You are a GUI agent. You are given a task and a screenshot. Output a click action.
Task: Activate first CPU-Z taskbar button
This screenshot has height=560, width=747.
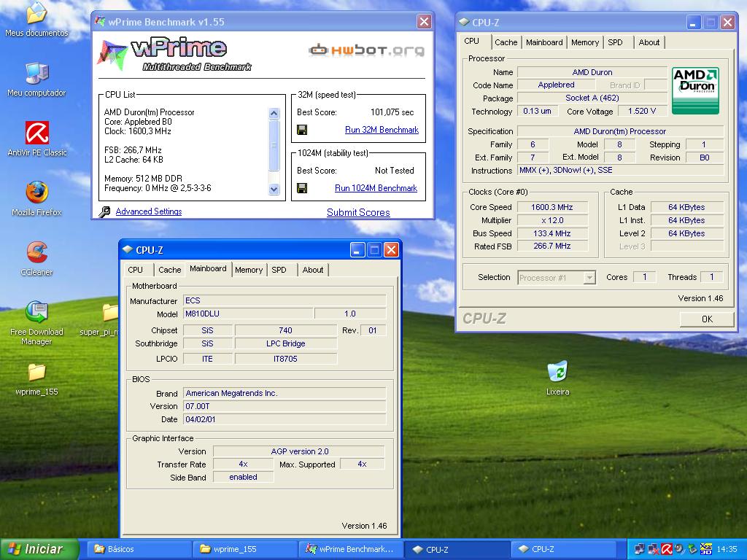(x=457, y=549)
